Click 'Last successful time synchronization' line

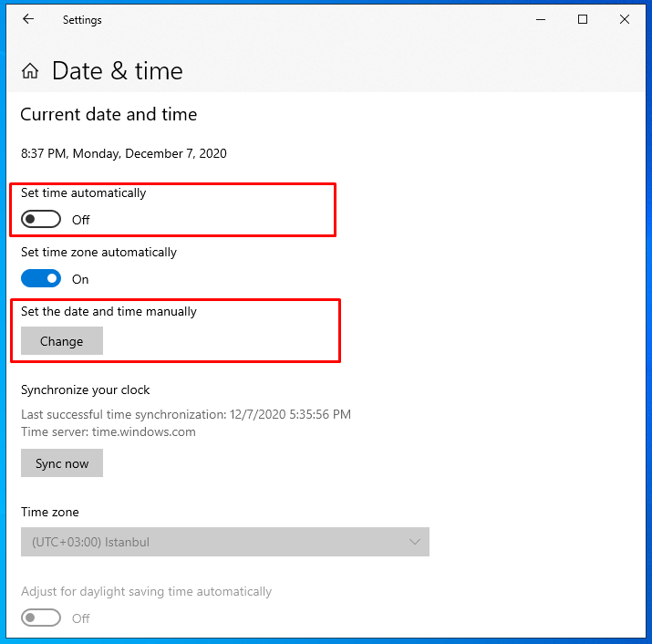tap(186, 414)
